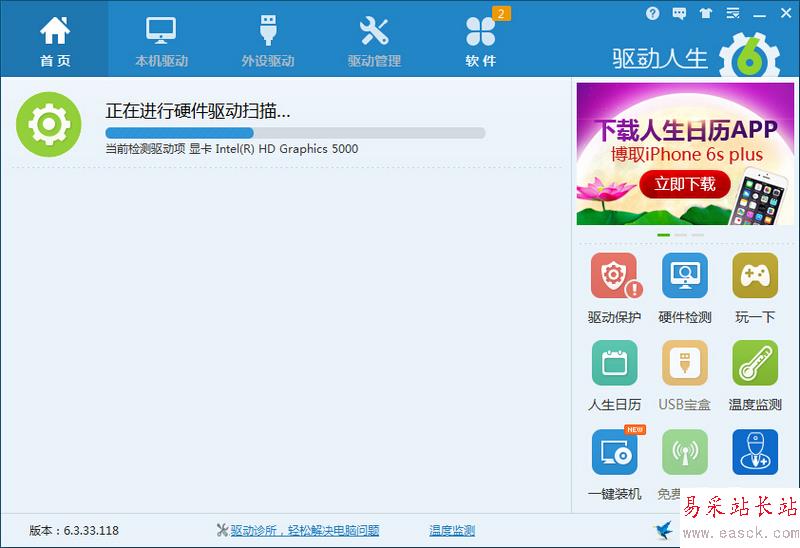The width and height of the screenshot is (800, 548).
Task: Select the second banner page indicator
Action: [x=680, y=235]
